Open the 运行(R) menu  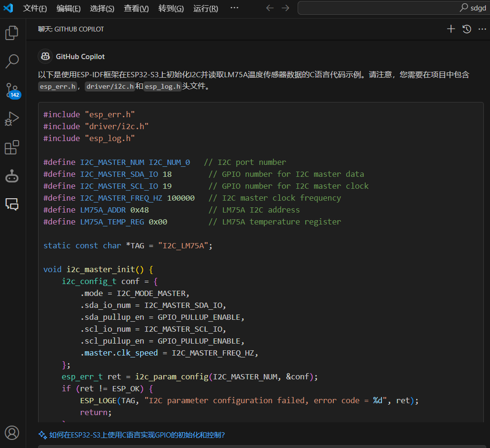206,9
